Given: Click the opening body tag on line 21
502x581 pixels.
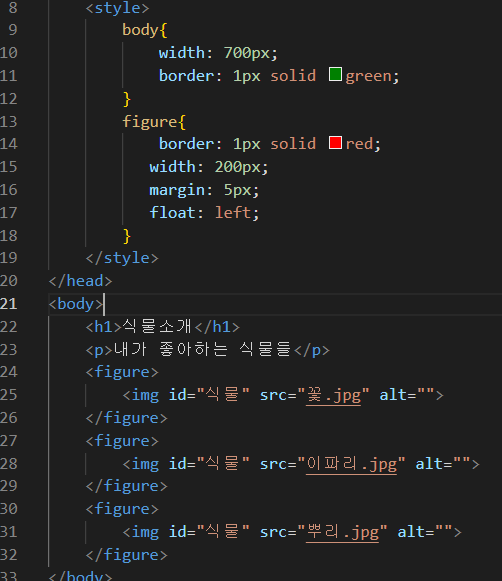Looking at the screenshot, I should 76,304.
